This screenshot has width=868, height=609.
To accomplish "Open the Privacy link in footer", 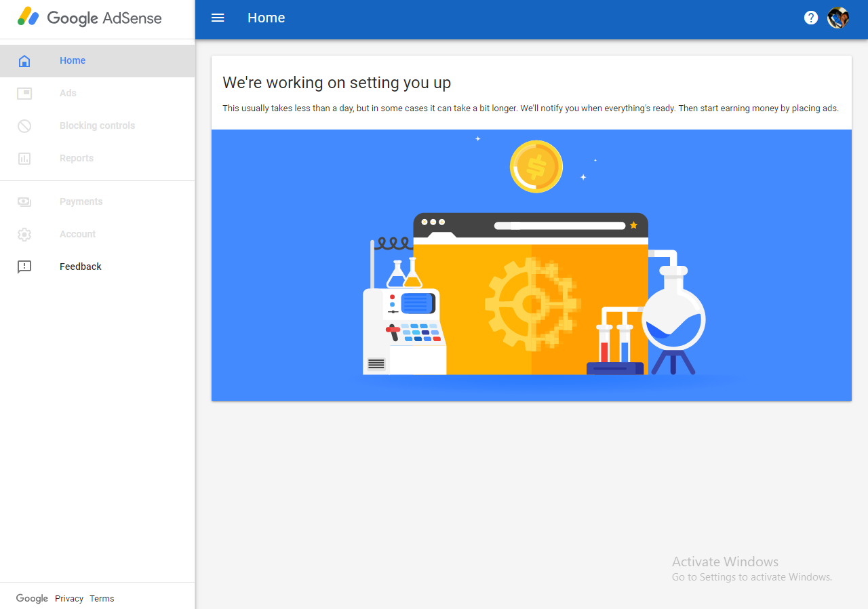I will pos(69,598).
